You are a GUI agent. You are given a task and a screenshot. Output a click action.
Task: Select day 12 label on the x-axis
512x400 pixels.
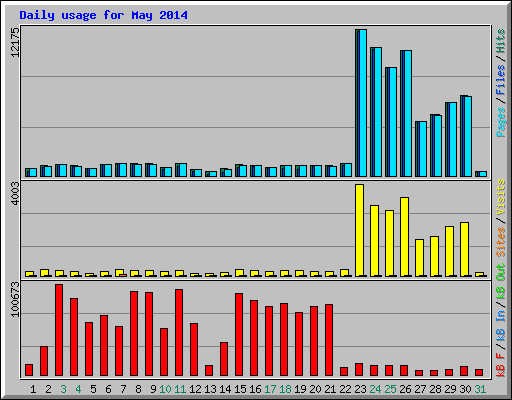click(195, 389)
